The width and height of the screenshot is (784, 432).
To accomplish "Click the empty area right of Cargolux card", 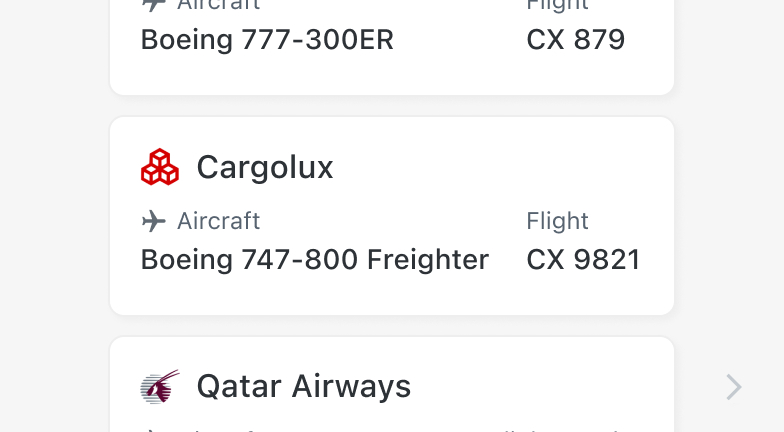I will tap(729, 216).
